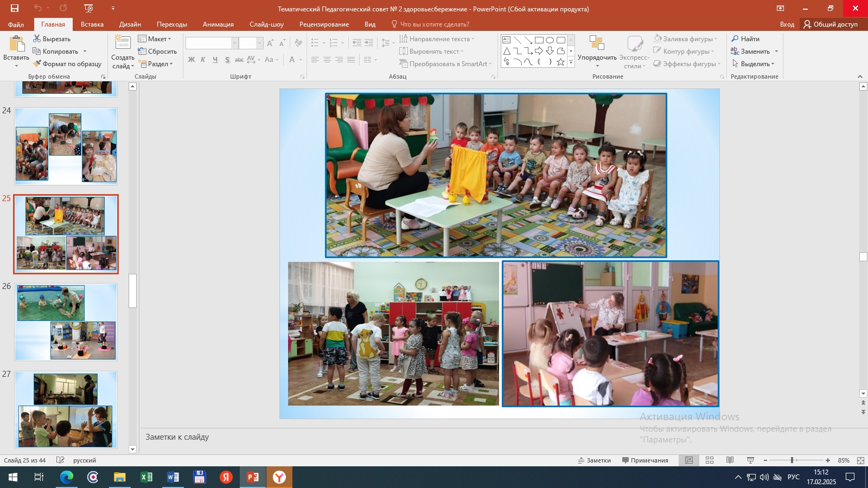The height and width of the screenshot is (488, 868).
Task: Open Упорядочить arrange options
Action: (x=597, y=52)
